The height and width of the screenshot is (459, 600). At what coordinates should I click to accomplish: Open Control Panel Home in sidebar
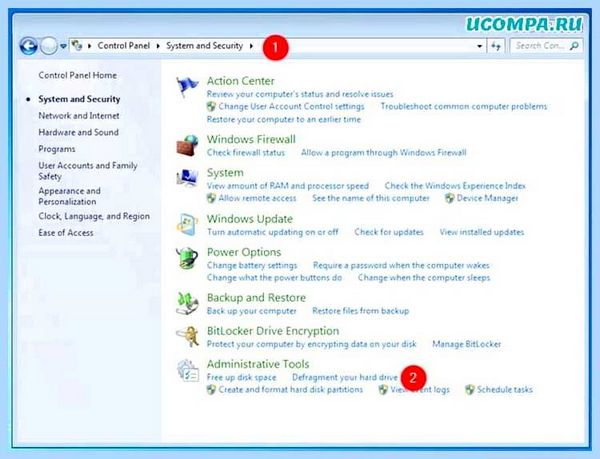coord(78,75)
